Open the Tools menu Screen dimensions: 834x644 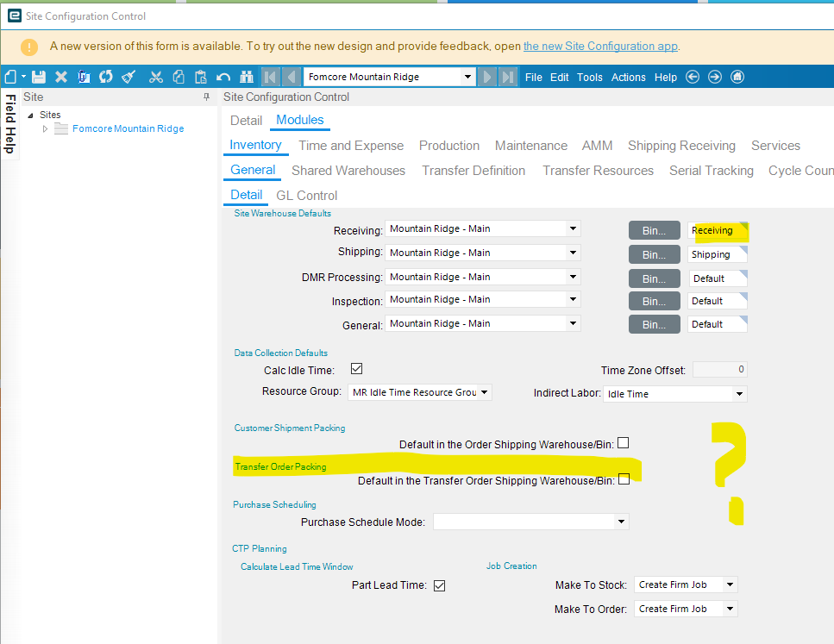pyautogui.click(x=590, y=77)
